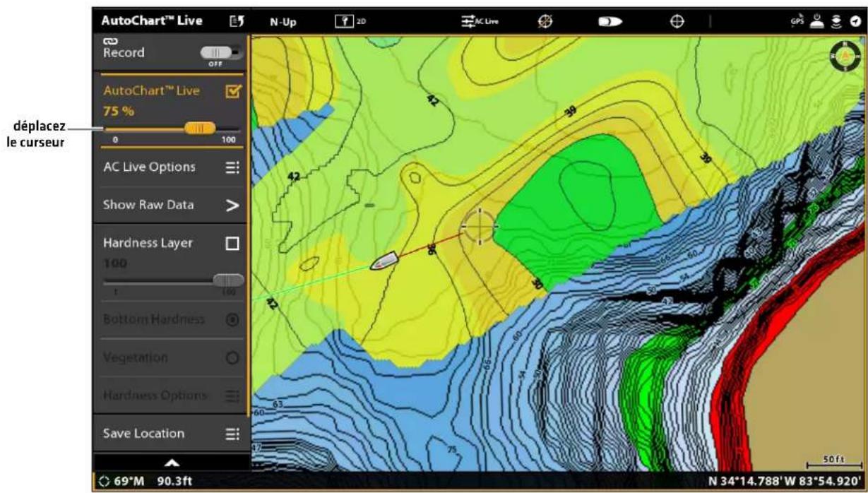This screenshot has width=868, height=493.
Task: Open Save Location menu
Action: pyautogui.click(x=172, y=434)
